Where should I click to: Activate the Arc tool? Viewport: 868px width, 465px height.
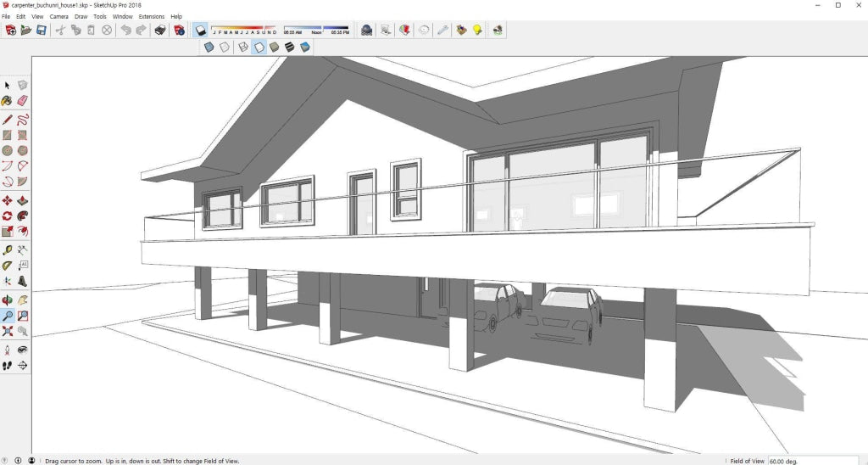pos(7,165)
